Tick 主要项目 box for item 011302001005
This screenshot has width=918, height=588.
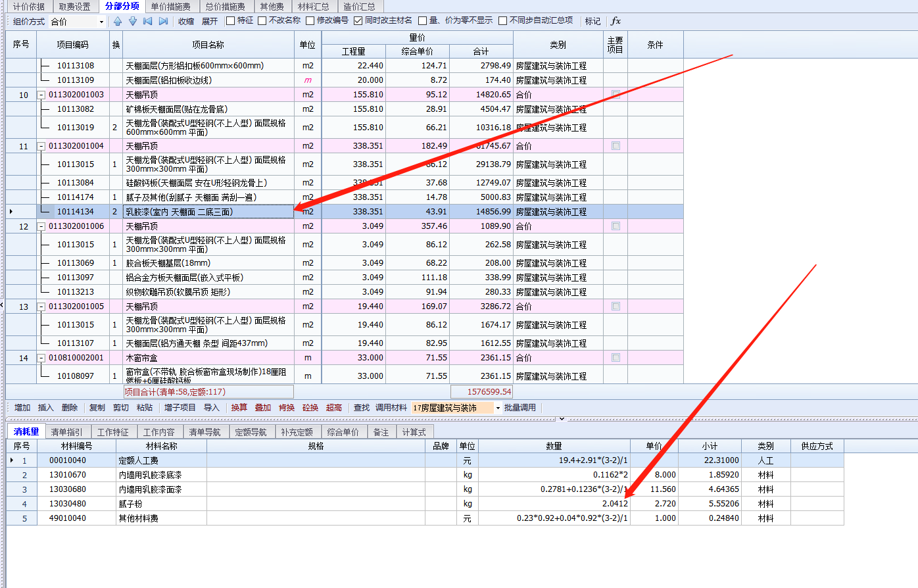(x=616, y=306)
